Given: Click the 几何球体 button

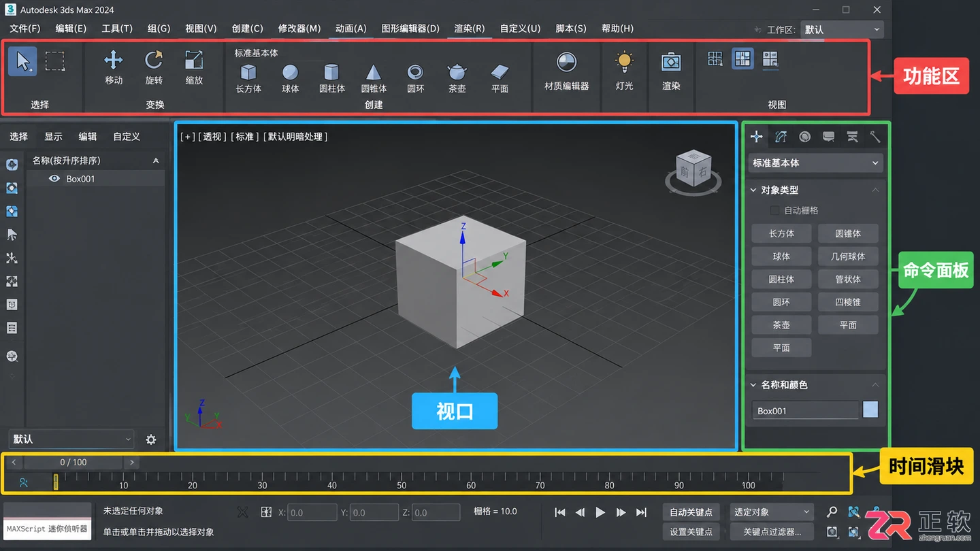Looking at the screenshot, I should (848, 256).
